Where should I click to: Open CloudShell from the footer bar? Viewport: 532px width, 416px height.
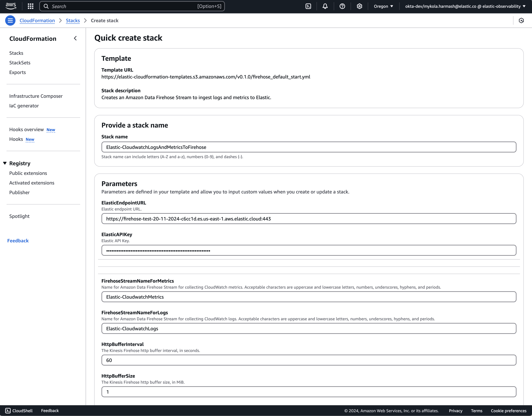click(19, 411)
